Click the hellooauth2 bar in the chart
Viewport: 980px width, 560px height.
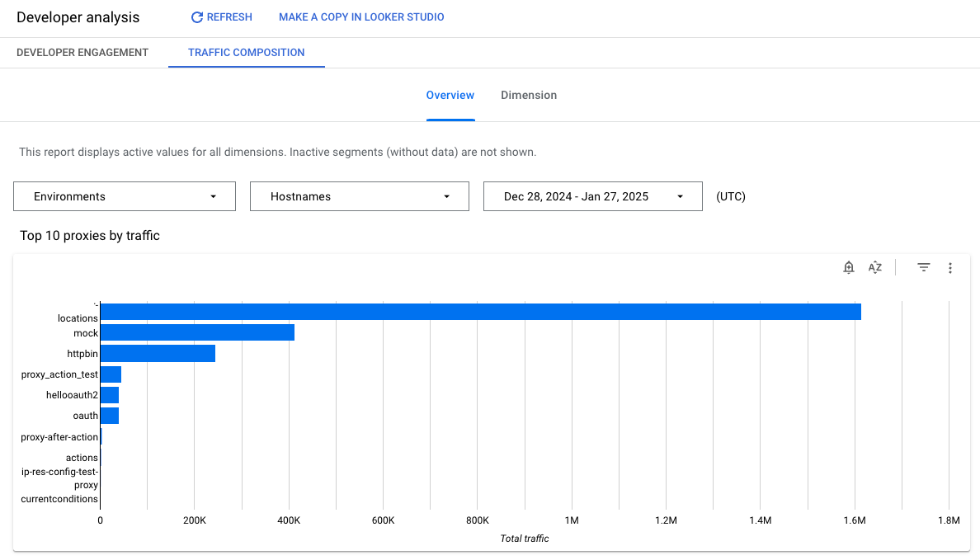(109, 394)
